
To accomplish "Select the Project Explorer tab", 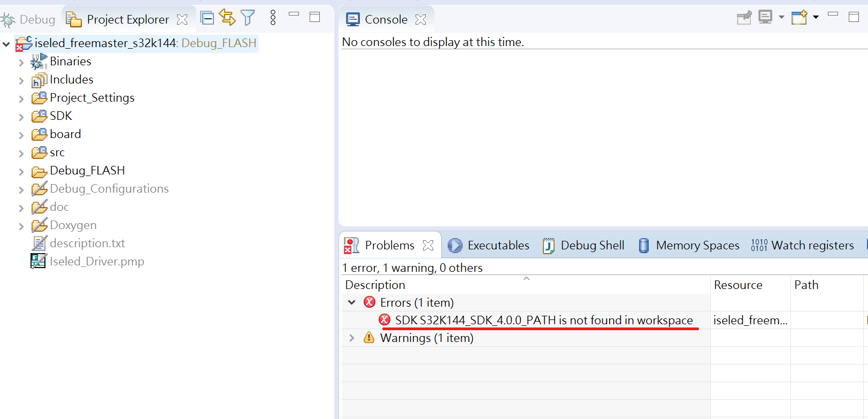I will coord(128,20).
